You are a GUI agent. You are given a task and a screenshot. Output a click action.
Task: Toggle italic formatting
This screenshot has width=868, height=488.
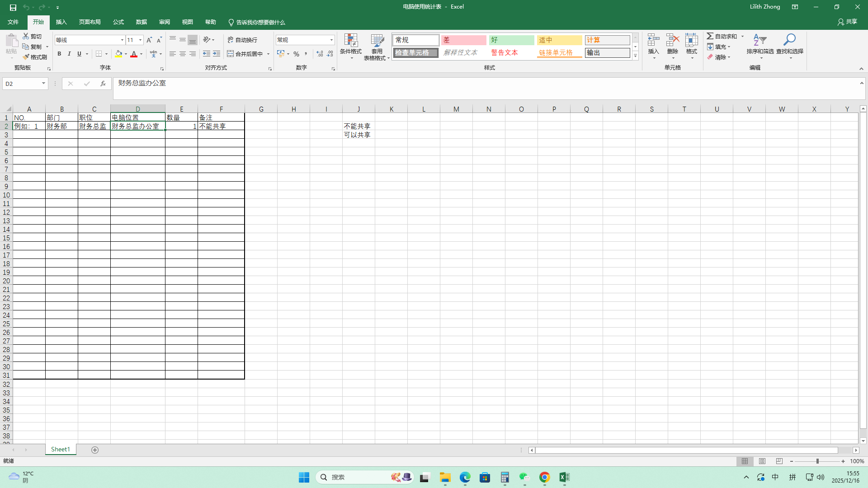click(69, 54)
